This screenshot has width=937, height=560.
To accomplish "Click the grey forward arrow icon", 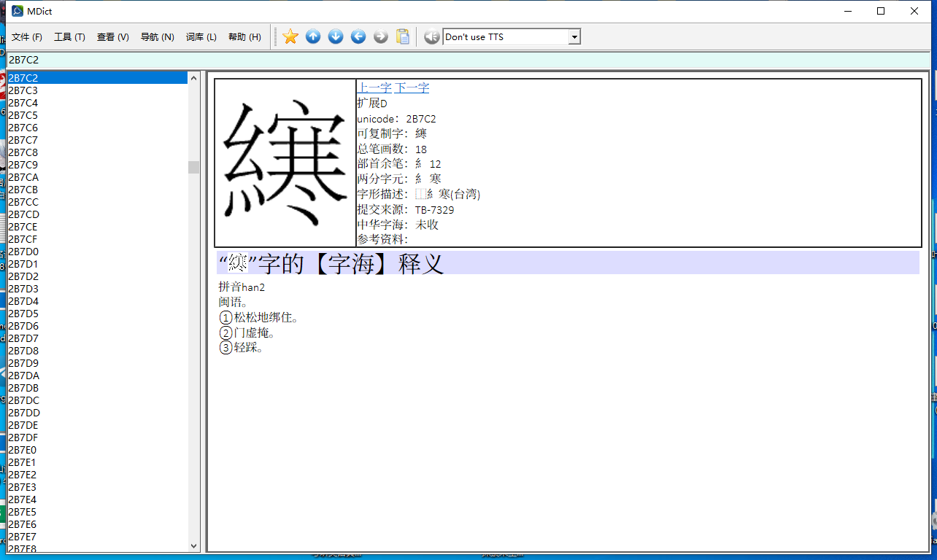I will 381,36.
